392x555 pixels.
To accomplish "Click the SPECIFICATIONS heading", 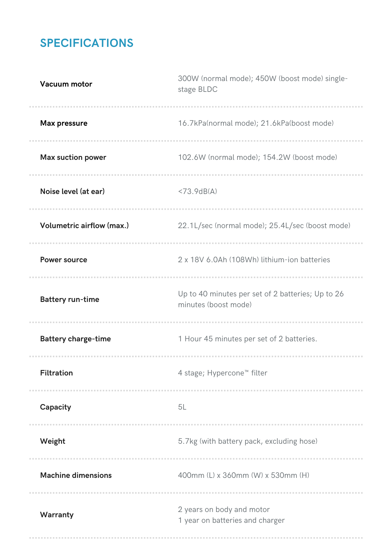I will coord(86,43).
